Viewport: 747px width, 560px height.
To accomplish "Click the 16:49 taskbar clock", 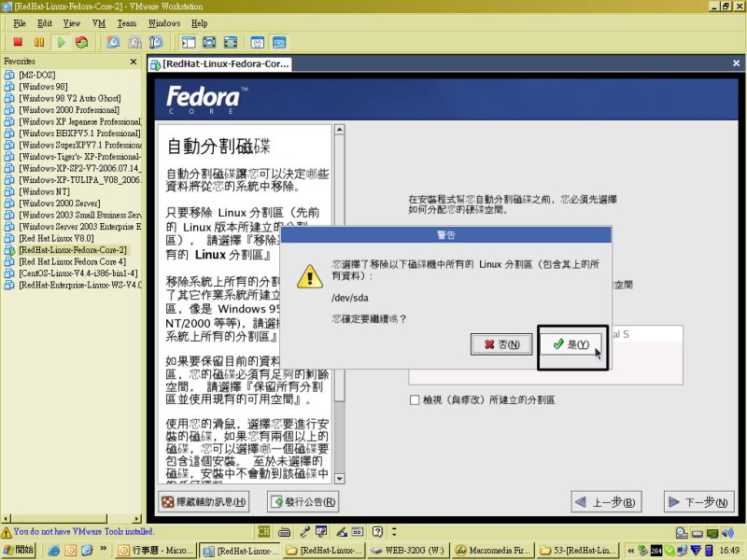I will (729, 551).
